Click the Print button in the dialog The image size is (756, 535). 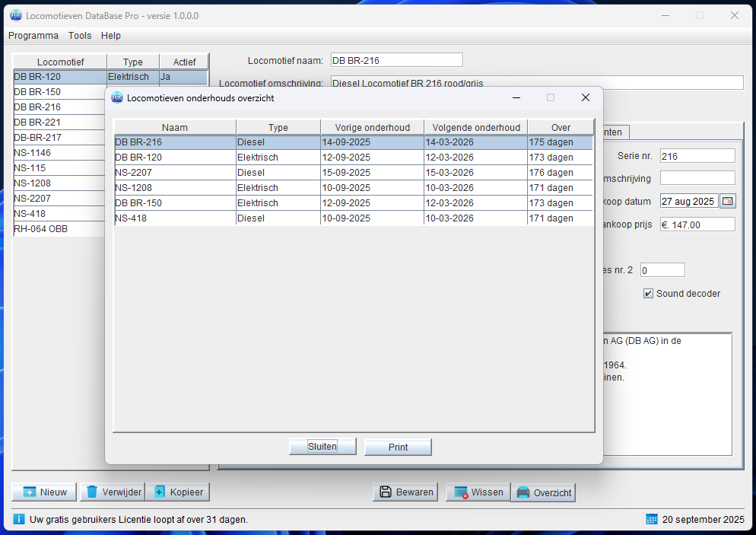398,447
